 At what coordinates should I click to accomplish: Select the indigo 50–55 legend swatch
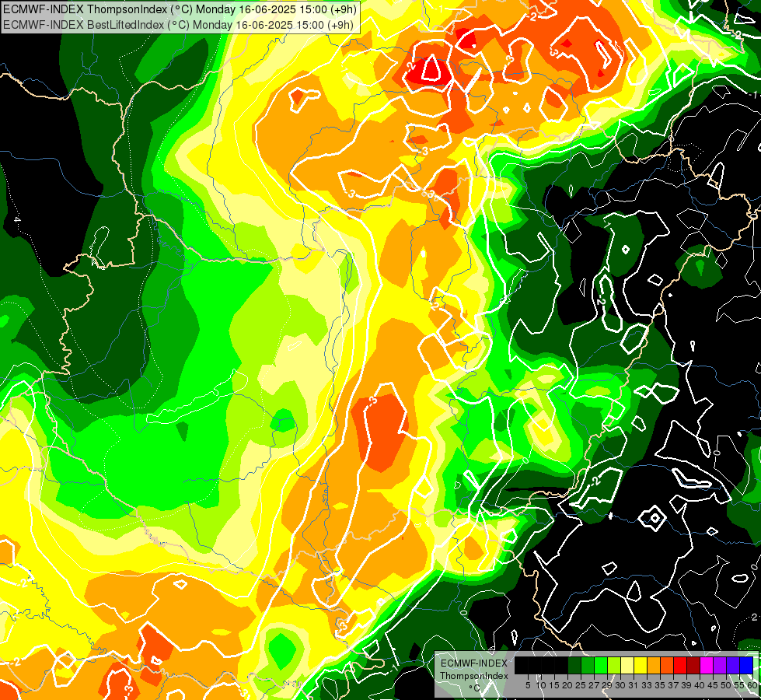733,665
